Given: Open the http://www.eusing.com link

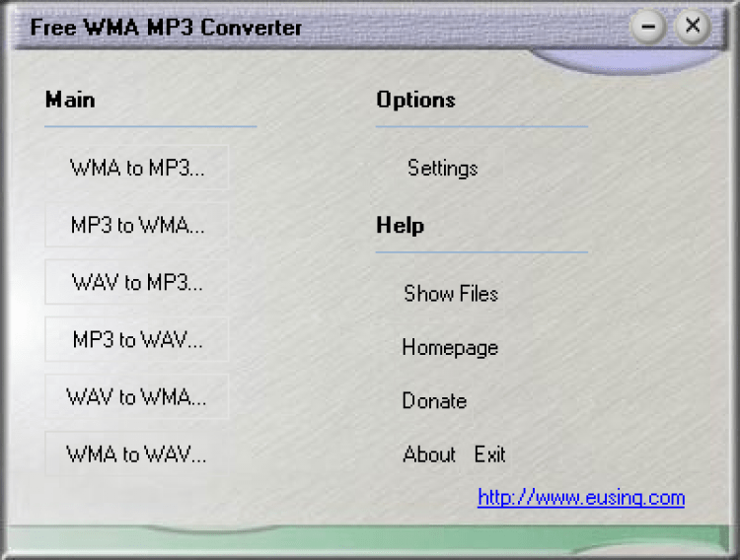Looking at the screenshot, I should coord(580,498).
